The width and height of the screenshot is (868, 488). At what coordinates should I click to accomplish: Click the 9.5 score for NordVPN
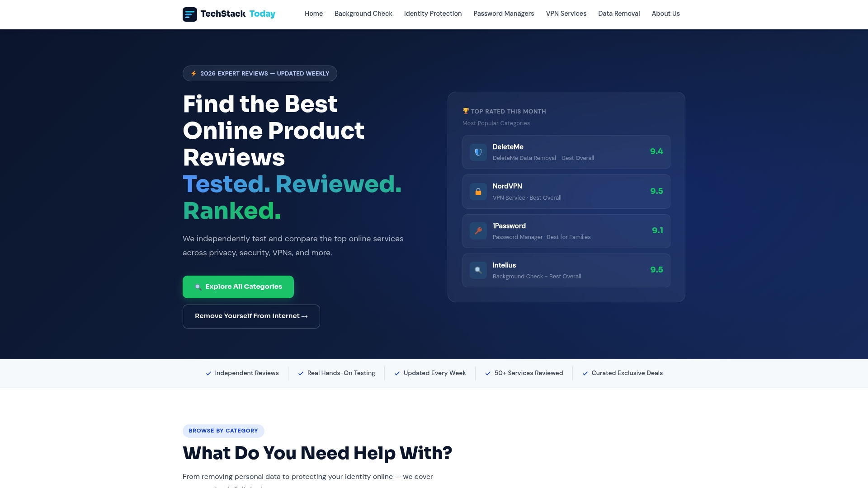click(656, 191)
